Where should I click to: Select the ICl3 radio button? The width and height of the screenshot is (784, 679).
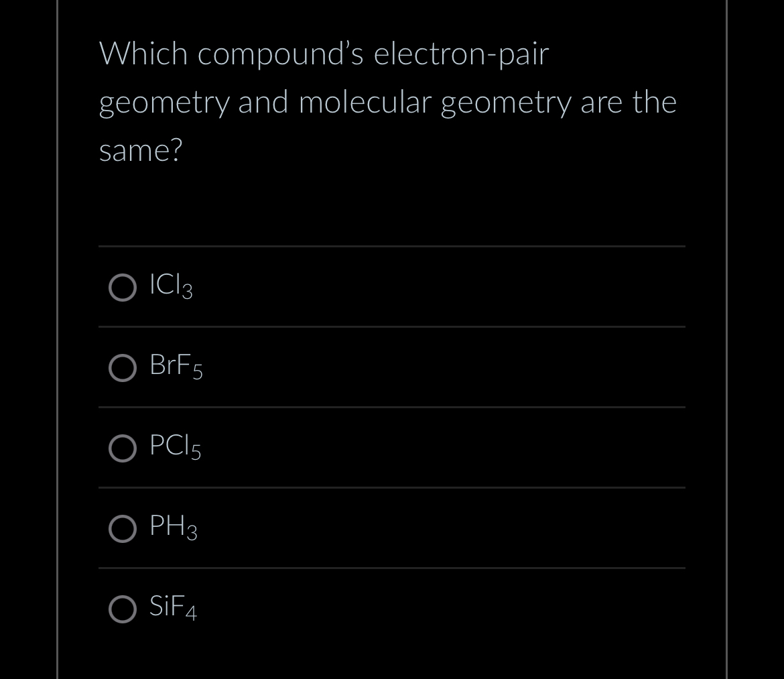point(123,288)
